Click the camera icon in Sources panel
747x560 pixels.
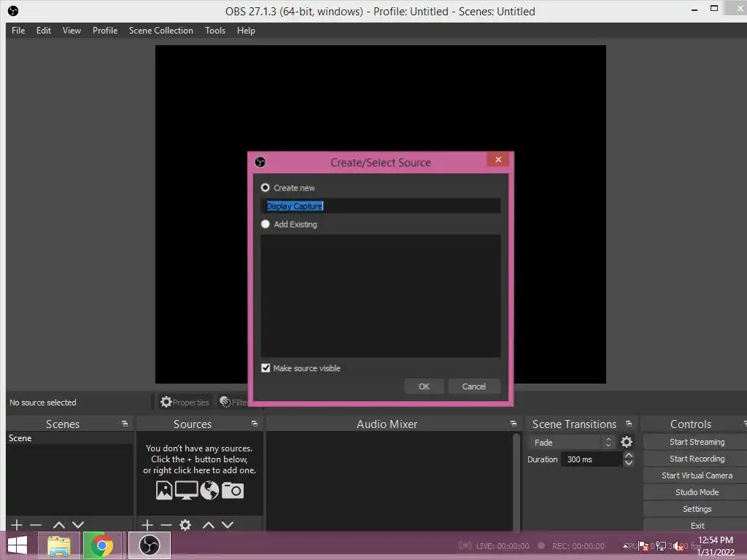(233, 491)
